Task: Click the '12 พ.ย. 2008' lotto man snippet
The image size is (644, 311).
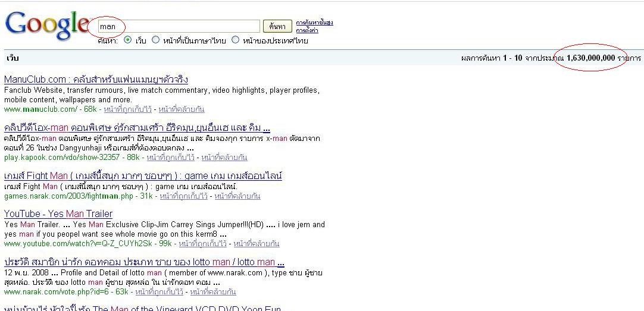Action: (163, 277)
